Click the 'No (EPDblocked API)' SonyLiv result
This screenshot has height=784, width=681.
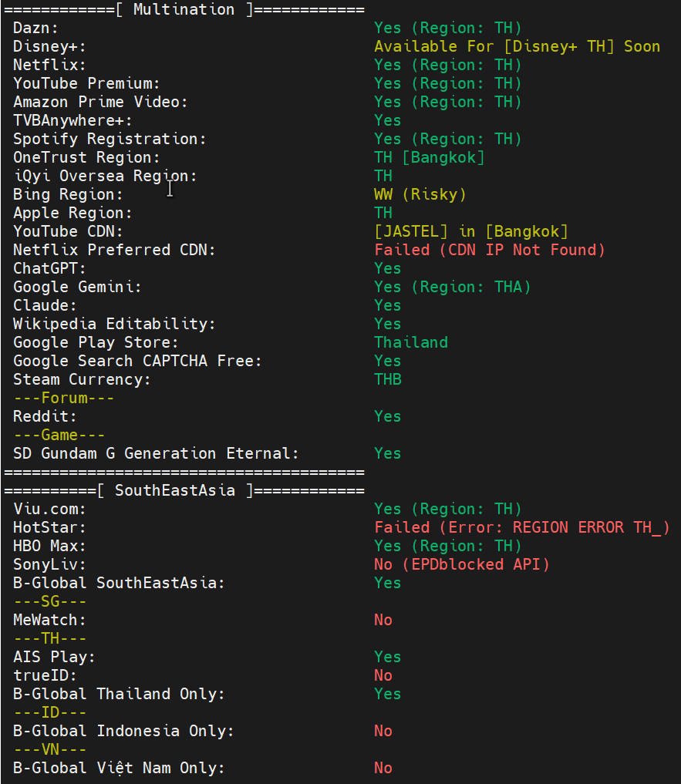tap(461, 564)
